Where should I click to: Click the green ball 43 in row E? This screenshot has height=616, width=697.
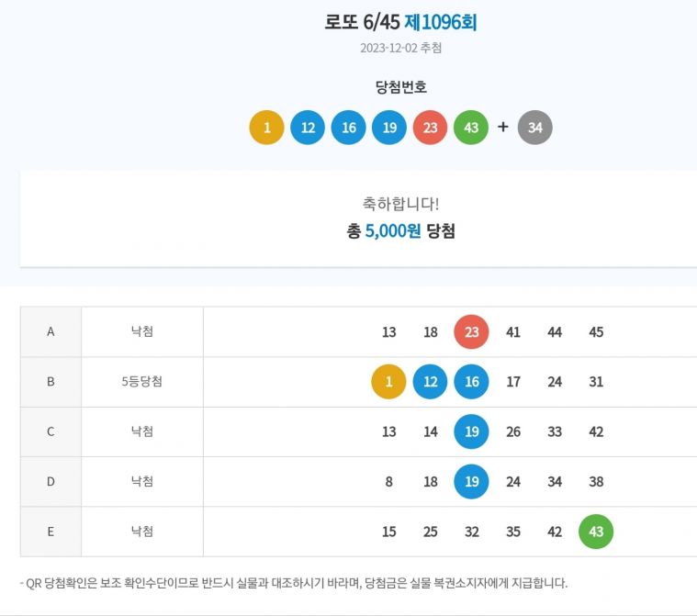click(596, 532)
